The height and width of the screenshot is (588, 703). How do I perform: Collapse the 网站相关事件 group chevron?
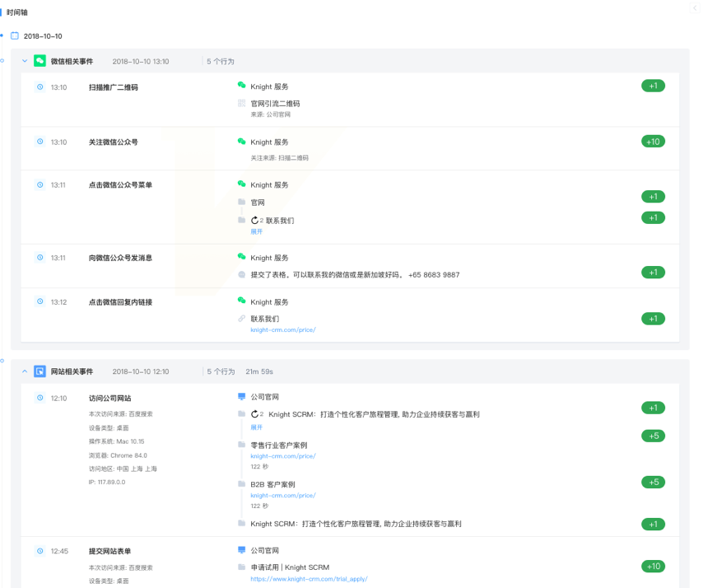pos(25,371)
